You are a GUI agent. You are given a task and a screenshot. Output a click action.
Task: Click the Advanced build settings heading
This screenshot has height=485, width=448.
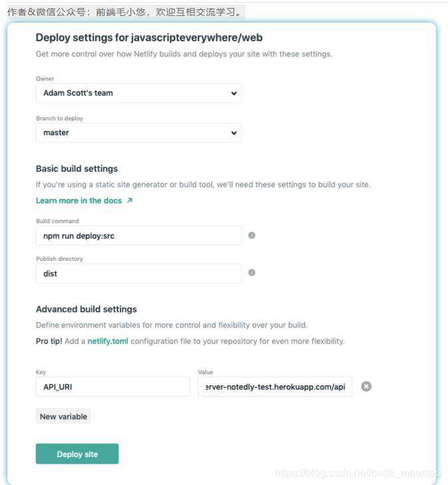(x=87, y=309)
